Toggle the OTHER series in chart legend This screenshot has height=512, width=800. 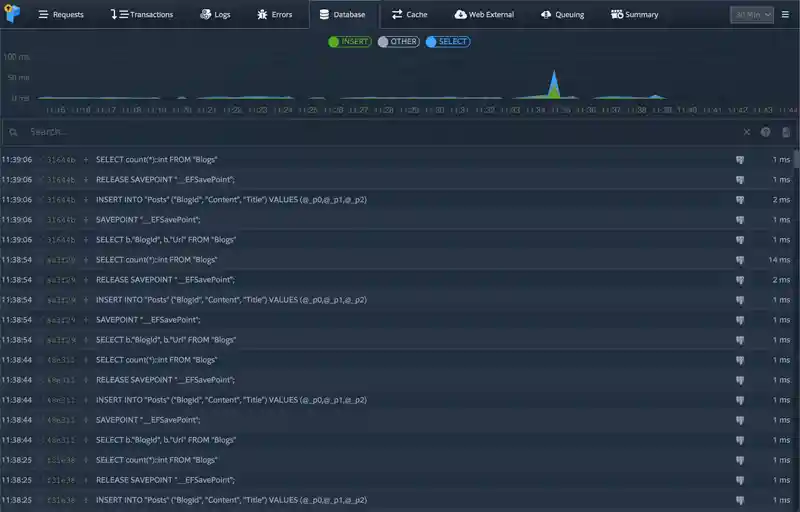pyautogui.click(x=398, y=42)
